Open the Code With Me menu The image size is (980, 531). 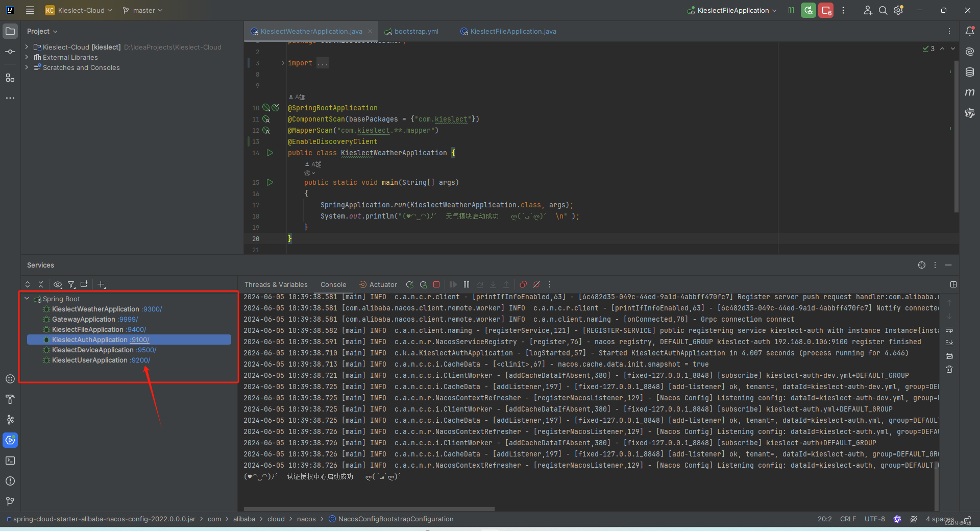point(868,10)
